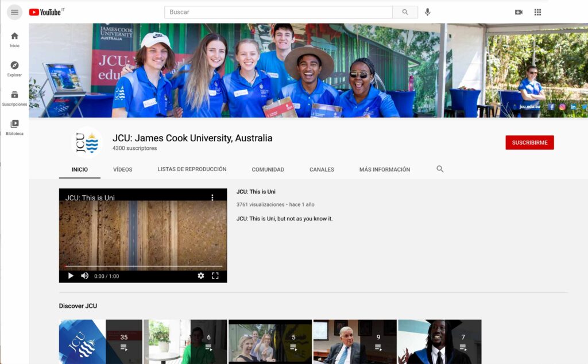Click the search magnifier button
588x364 pixels.
(405, 13)
